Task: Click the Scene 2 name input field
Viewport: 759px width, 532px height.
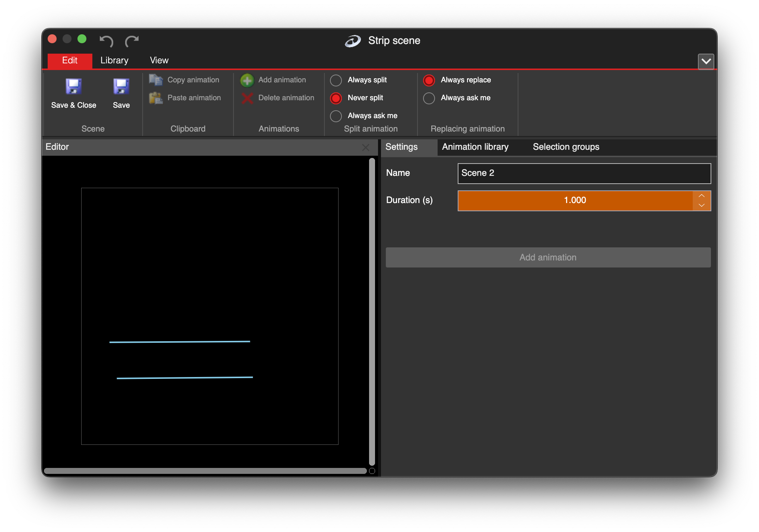Action: pyautogui.click(x=584, y=173)
